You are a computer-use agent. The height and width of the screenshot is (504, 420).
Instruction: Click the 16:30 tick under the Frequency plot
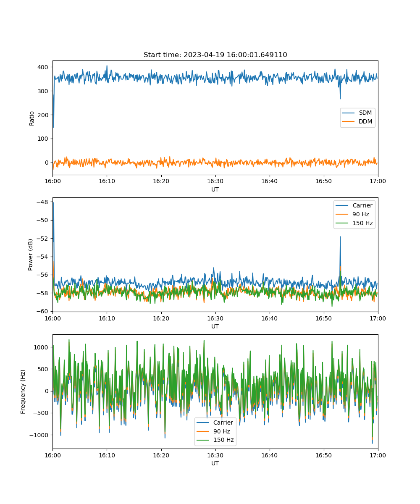tap(215, 455)
